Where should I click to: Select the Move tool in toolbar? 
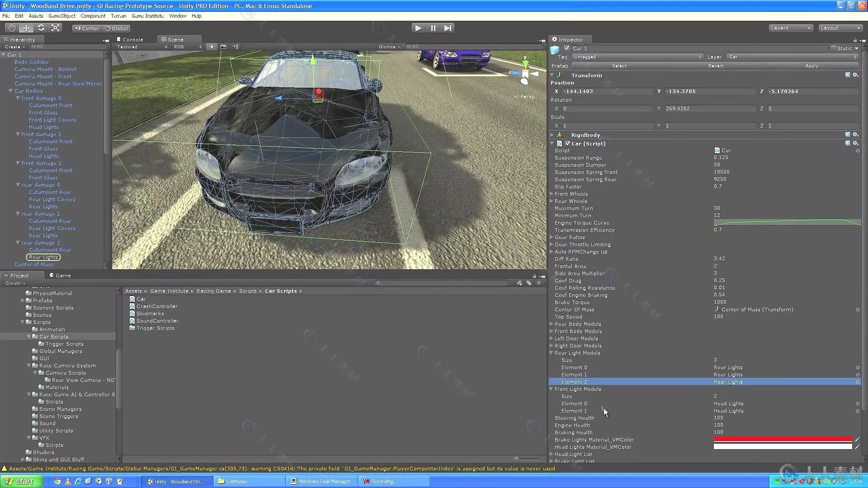click(26, 28)
